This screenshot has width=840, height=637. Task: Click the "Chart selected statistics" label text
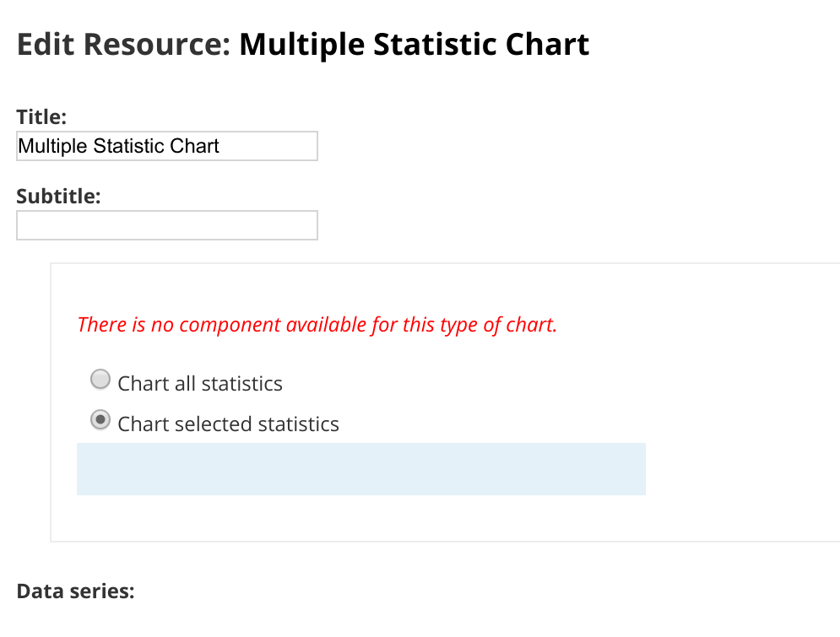[x=228, y=424]
